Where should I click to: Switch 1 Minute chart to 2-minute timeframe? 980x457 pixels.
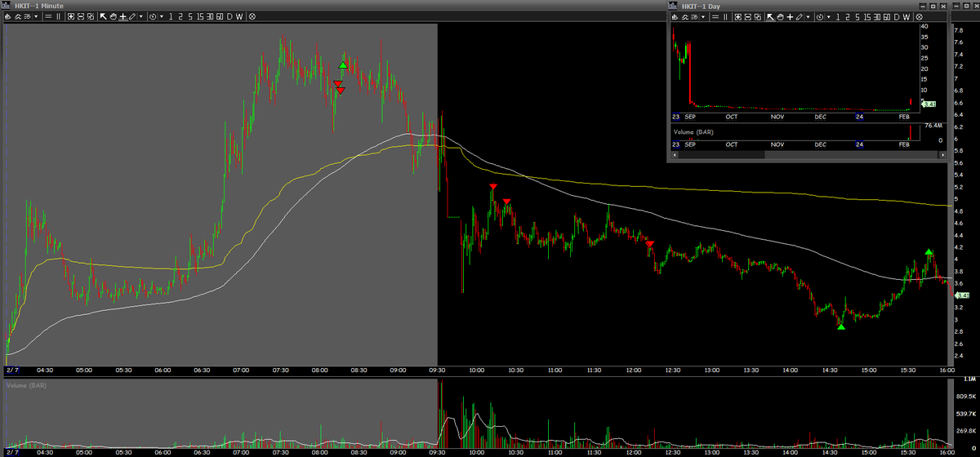(180, 16)
